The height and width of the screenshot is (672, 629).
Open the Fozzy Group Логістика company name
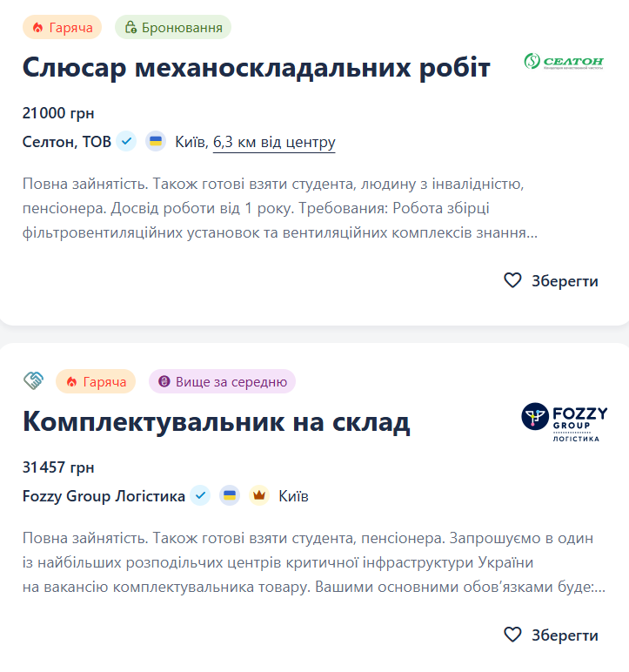(x=104, y=496)
